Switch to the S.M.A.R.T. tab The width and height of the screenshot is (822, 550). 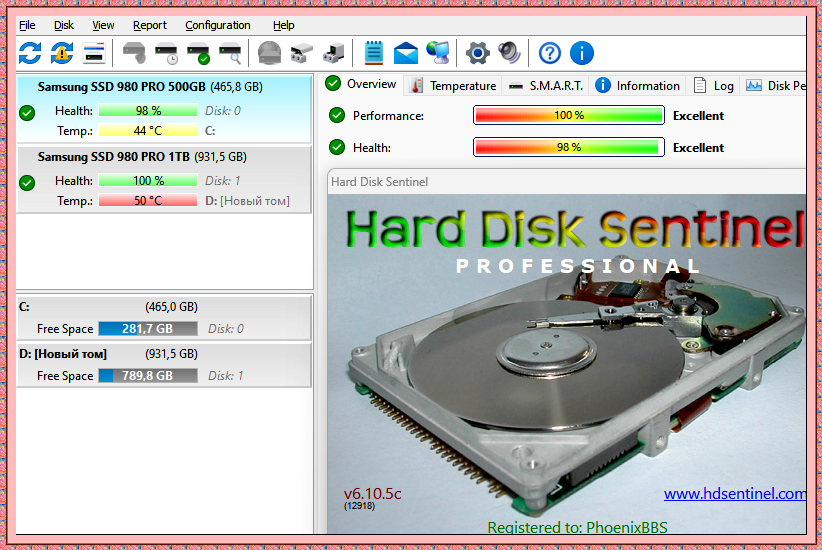tap(546, 85)
